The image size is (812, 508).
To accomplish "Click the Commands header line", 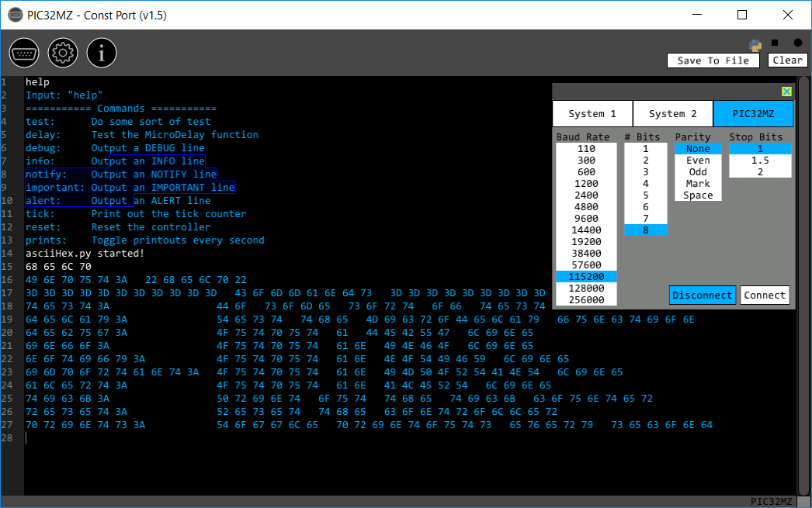I will [121, 108].
